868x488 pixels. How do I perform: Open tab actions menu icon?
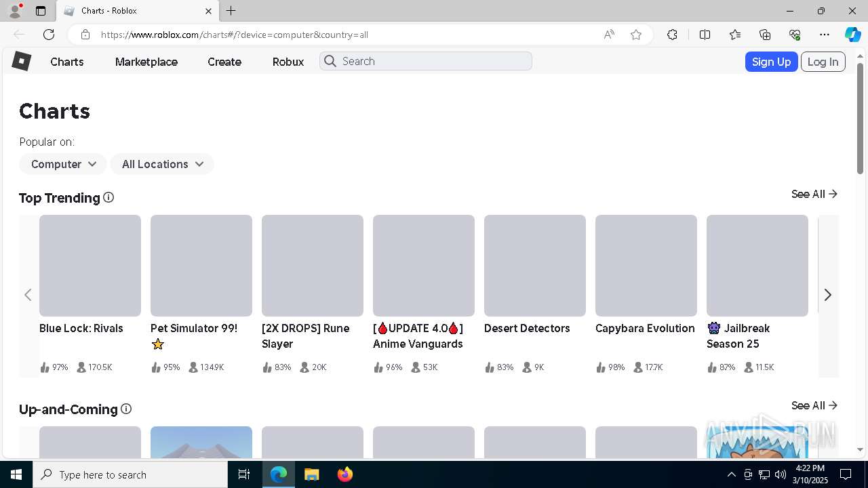click(41, 11)
